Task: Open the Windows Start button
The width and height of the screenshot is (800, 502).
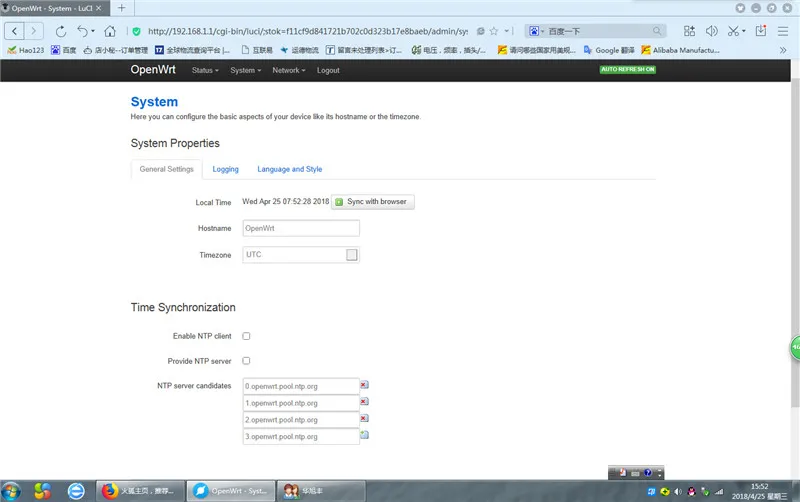Action: click(x=11, y=491)
